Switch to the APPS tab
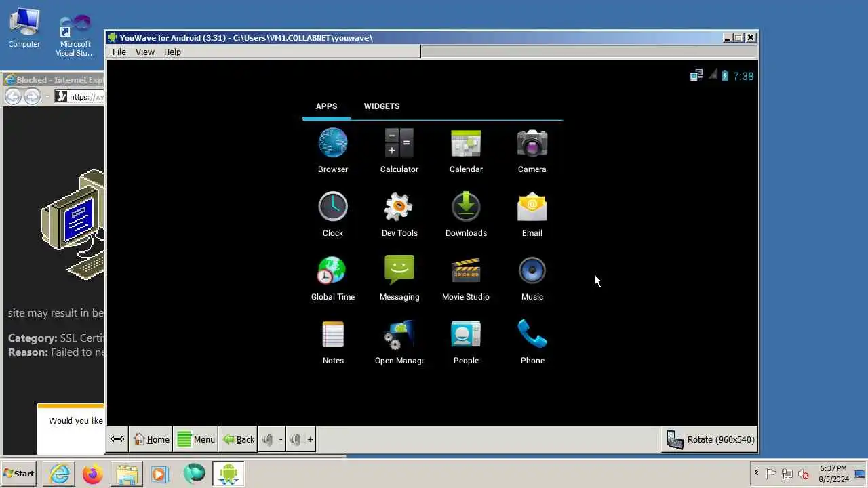The image size is (868, 488). click(x=326, y=106)
